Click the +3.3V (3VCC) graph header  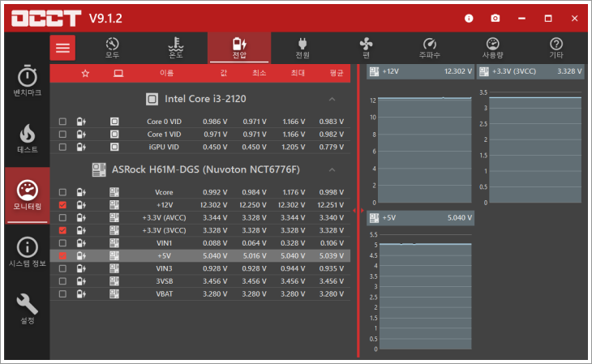pyautogui.click(x=530, y=71)
